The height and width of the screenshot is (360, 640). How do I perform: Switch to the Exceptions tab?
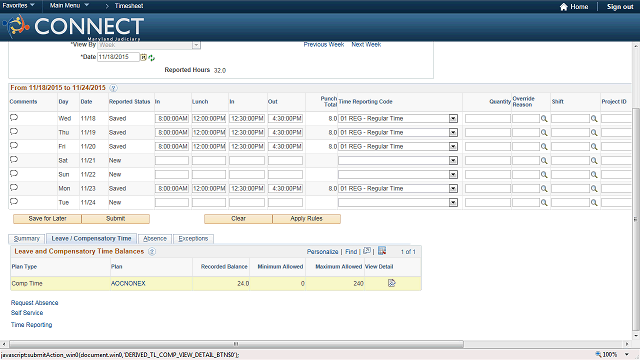click(193, 238)
